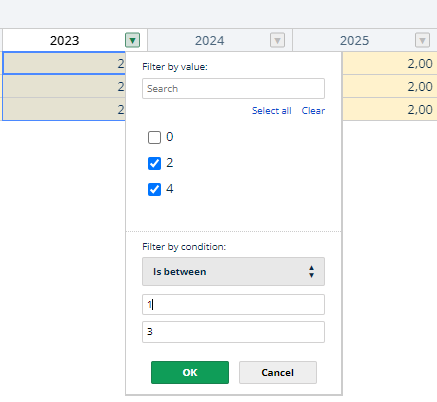This screenshot has height=402, width=437.
Task: Click the upper bound field containing 3
Action: pos(233,332)
